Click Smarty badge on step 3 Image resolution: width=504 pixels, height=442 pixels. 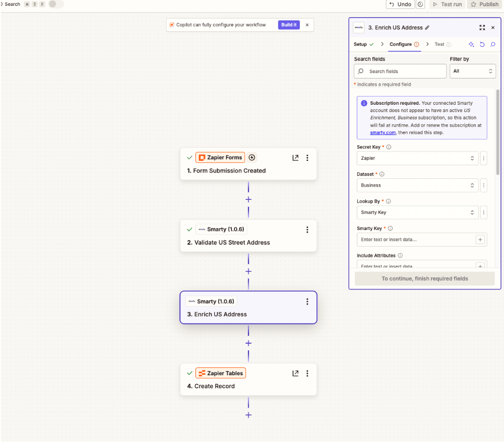(211, 301)
